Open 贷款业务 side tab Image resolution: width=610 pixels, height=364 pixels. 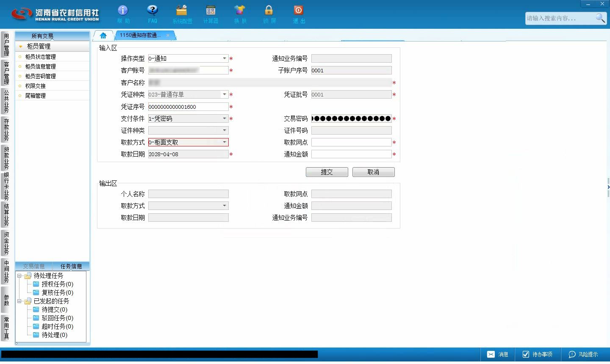[6, 158]
